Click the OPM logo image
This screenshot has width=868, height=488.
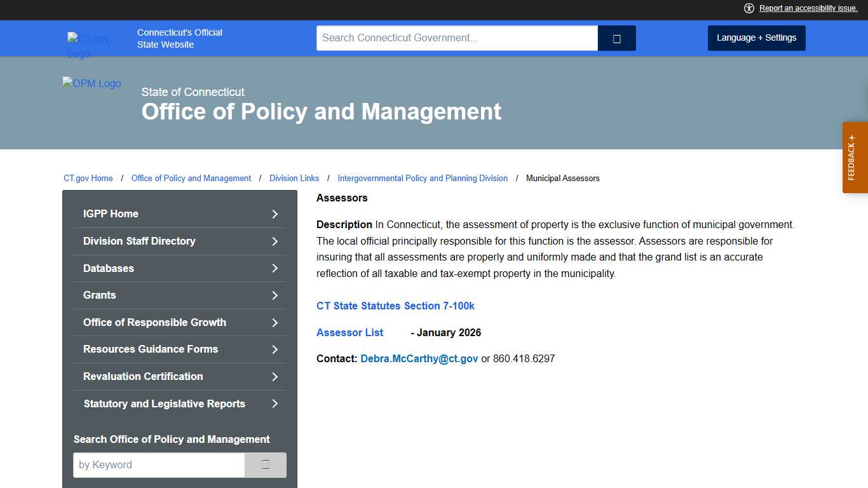click(92, 84)
